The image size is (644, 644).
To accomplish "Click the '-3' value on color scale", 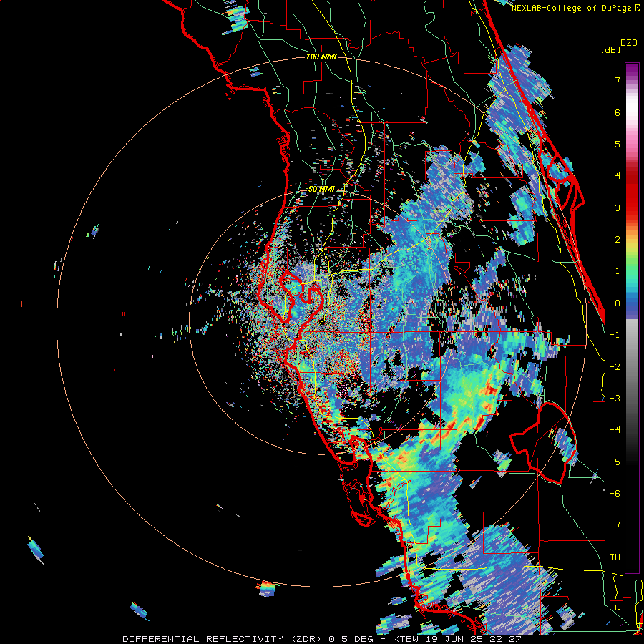I will (615, 399).
